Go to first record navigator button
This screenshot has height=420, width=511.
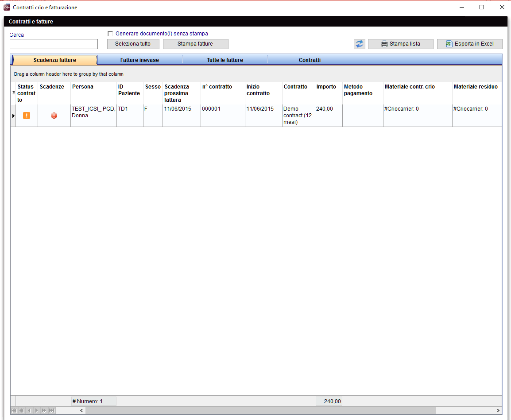point(14,411)
